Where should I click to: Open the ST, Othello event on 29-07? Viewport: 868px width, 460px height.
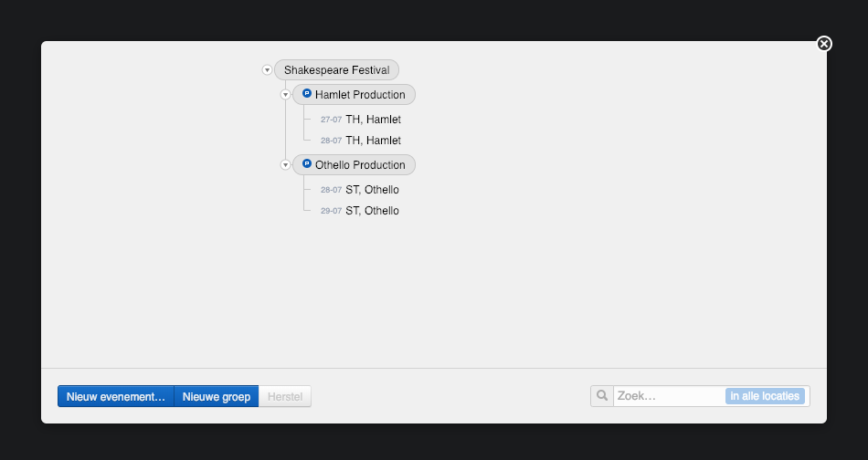[372, 211]
